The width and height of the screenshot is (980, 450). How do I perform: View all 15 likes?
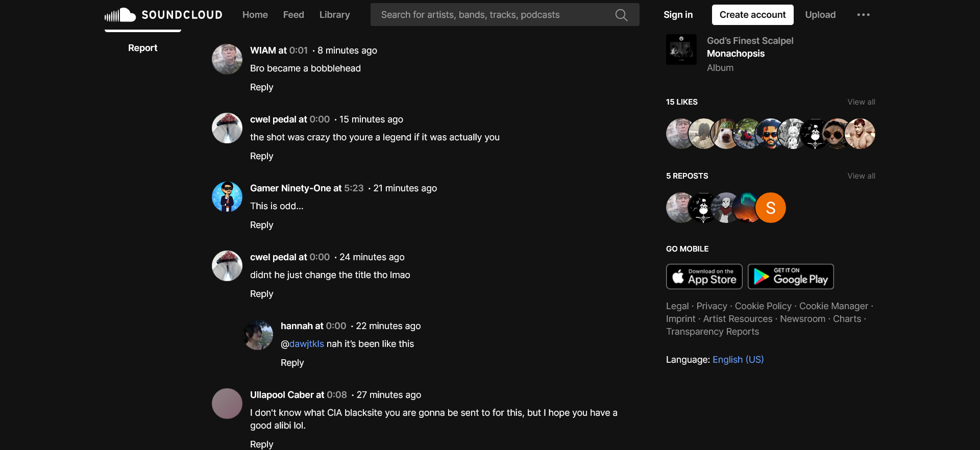tap(861, 102)
